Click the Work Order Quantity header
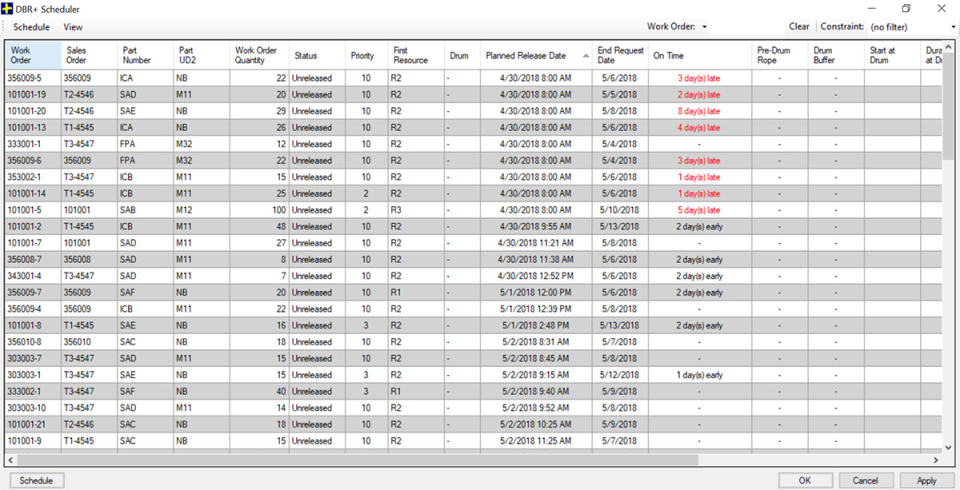The image size is (960, 490). coord(259,55)
